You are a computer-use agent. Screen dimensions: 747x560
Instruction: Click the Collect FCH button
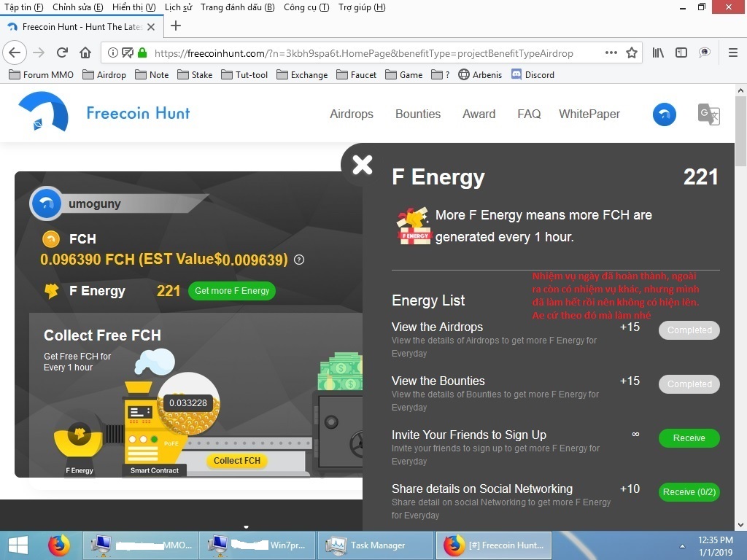click(237, 461)
